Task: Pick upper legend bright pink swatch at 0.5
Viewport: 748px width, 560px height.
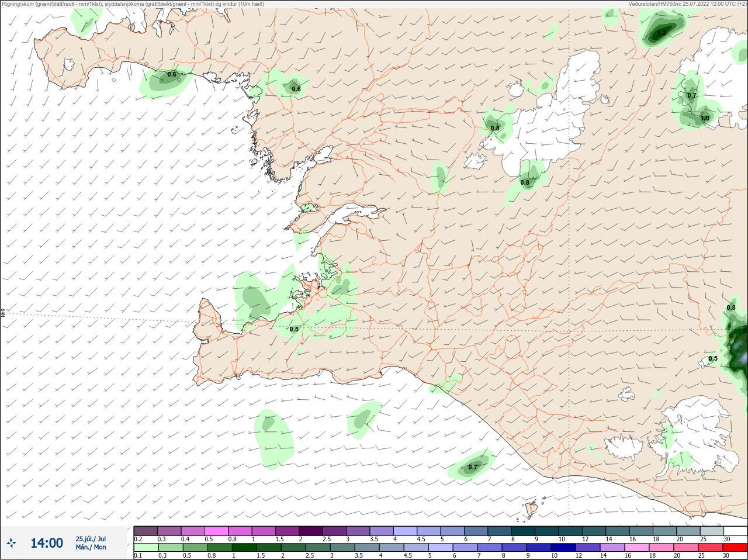Action: click(x=217, y=530)
